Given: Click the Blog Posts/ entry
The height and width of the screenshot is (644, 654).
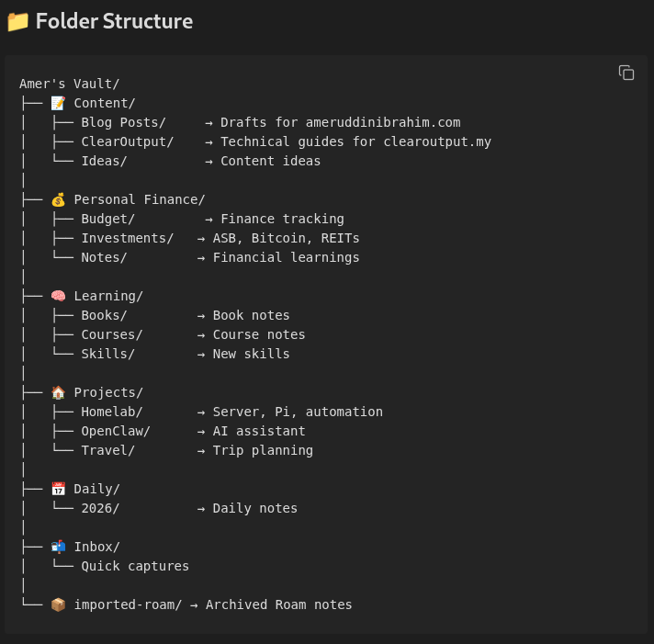Looking at the screenshot, I should point(123,122).
